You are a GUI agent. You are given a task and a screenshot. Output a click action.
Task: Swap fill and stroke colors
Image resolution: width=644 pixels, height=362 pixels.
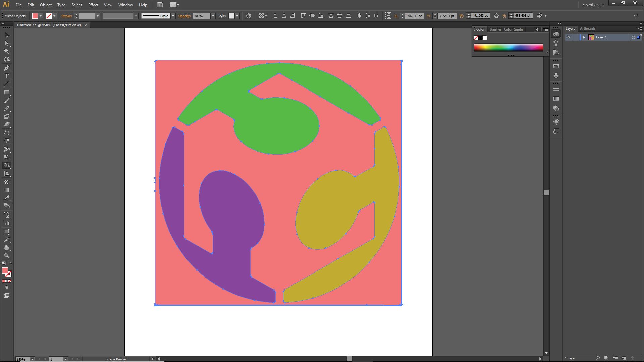[10, 263]
